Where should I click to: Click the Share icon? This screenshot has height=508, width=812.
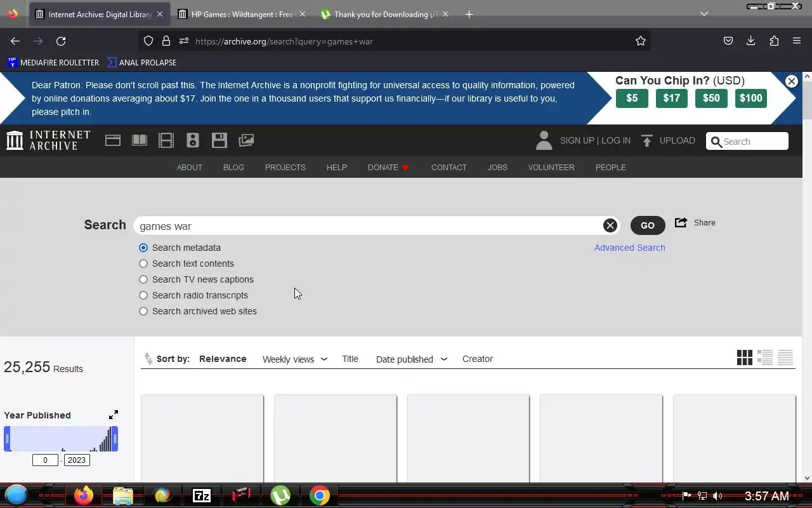[681, 222]
